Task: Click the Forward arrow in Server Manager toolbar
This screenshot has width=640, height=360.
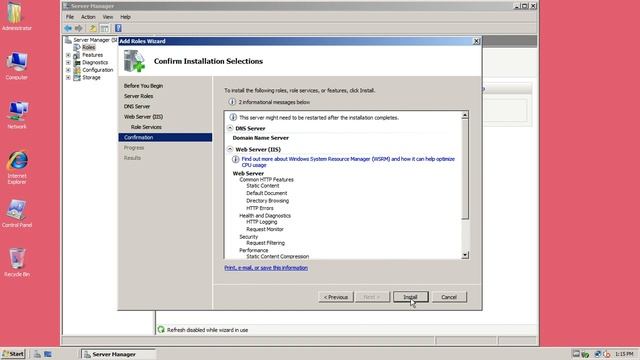Action: (x=78, y=28)
